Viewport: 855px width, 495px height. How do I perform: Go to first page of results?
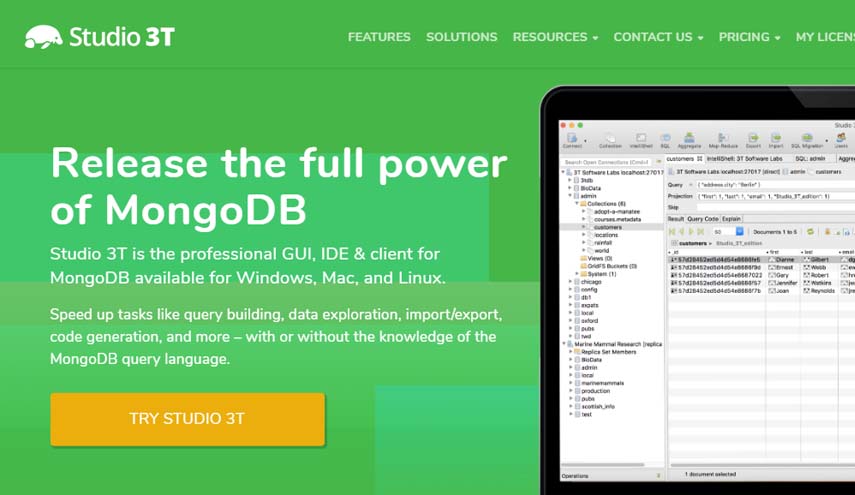point(672,232)
